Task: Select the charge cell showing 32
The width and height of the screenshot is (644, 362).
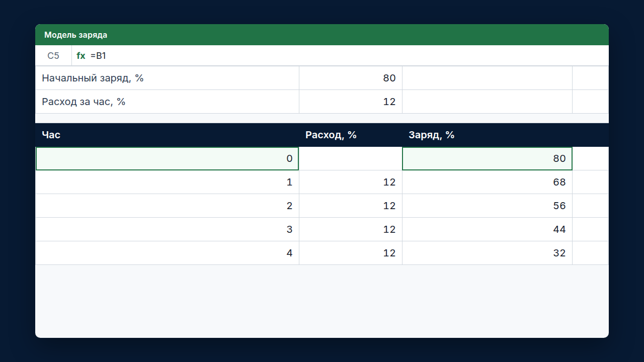Action: [488, 253]
